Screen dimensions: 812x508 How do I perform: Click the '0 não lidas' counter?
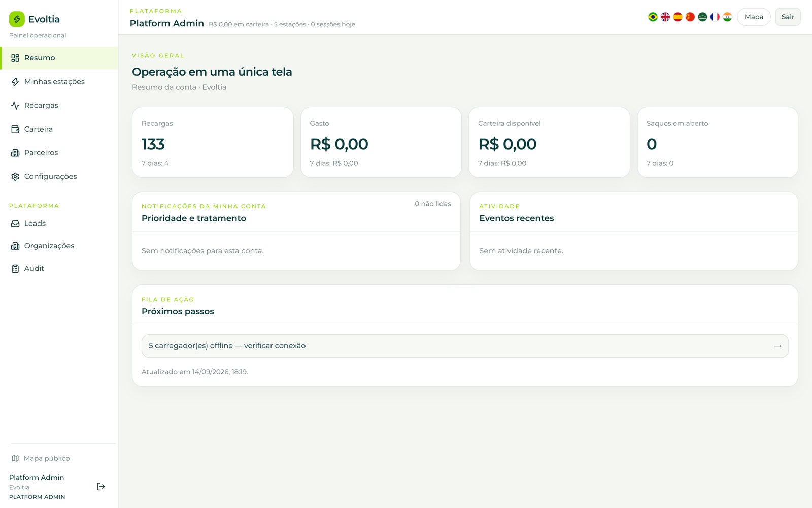tap(433, 204)
